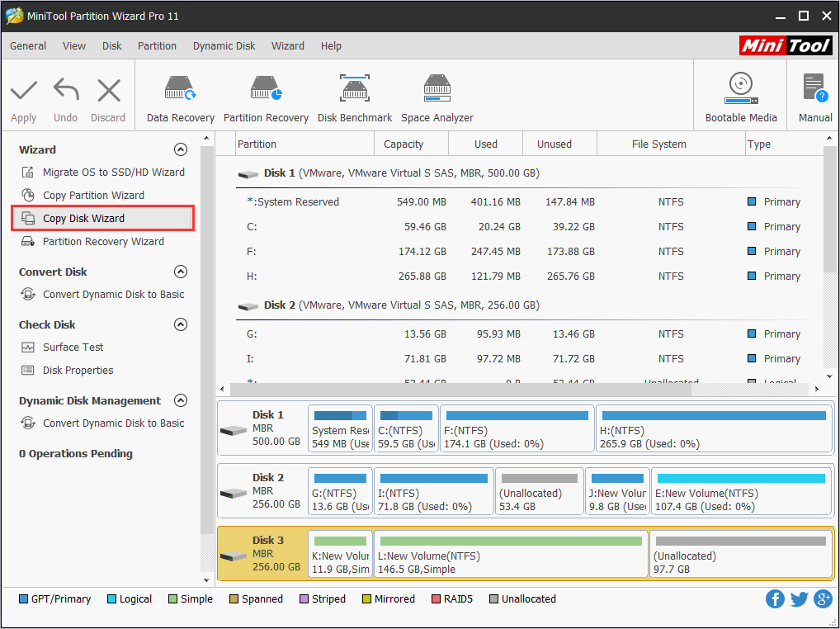This screenshot has width=840, height=629.
Task: Launch Partition Recovery from toolbar
Action: pos(266,98)
